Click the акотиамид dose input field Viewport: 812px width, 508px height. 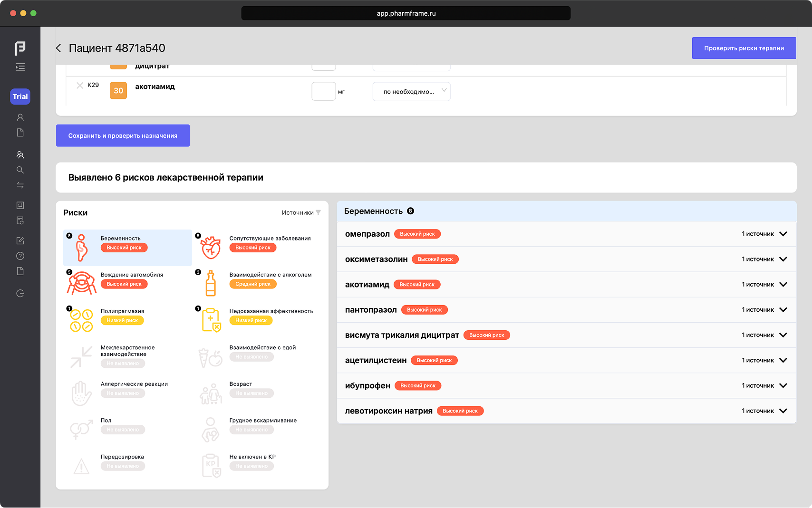coord(324,91)
